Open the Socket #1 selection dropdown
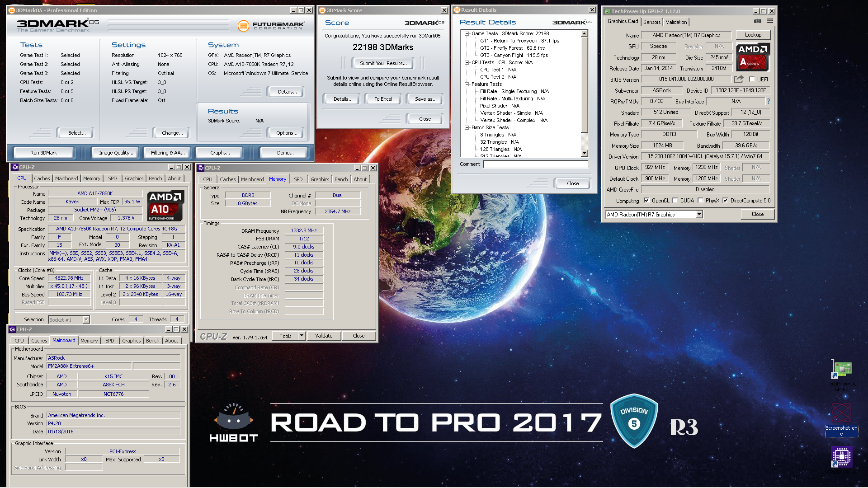 pos(86,320)
